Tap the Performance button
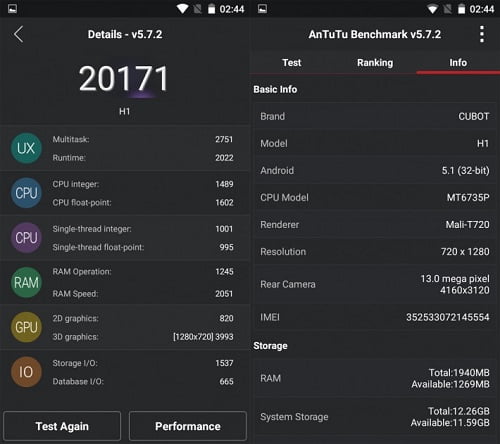The width and height of the screenshot is (500, 444). click(x=188, y=426)
